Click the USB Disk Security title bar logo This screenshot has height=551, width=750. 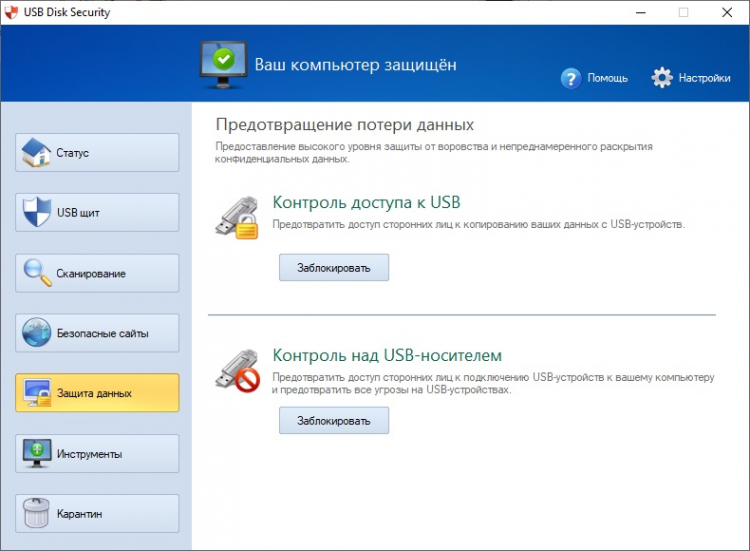click(x=11, y=12)
